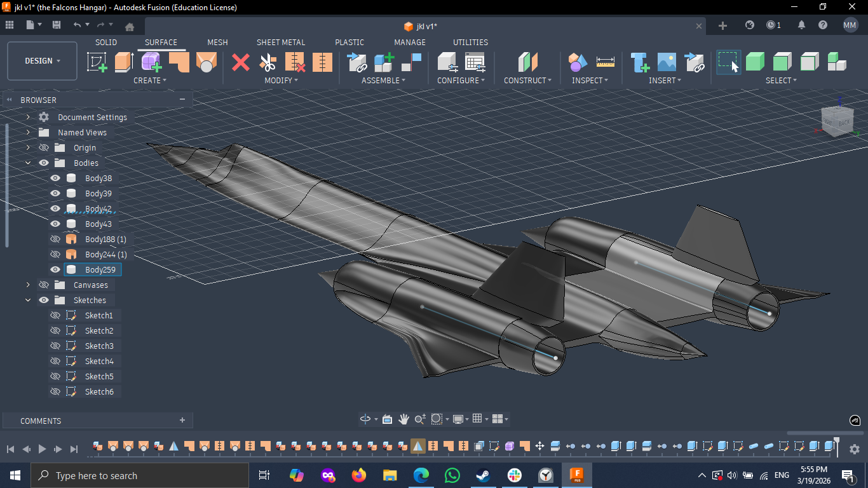The height and width of the screenshot is (488, 868).
Task: Select the Create Sketch tool
Action: (97, 62)
